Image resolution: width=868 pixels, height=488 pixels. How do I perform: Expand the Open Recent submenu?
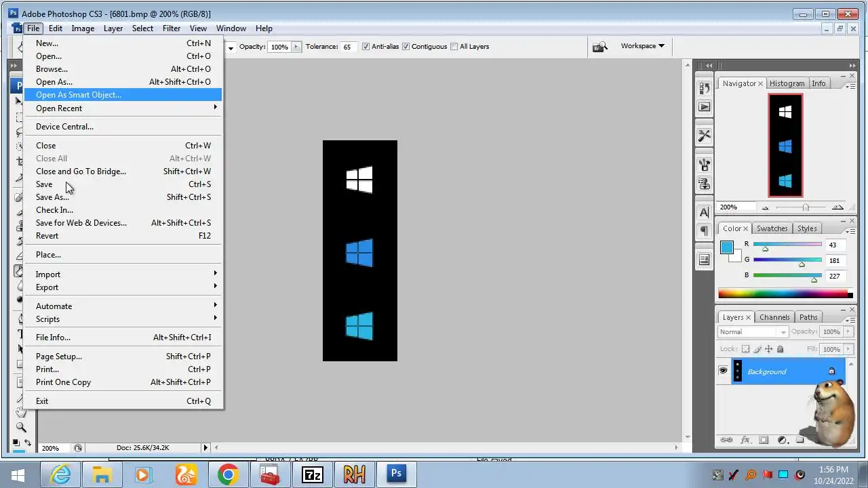123,108
